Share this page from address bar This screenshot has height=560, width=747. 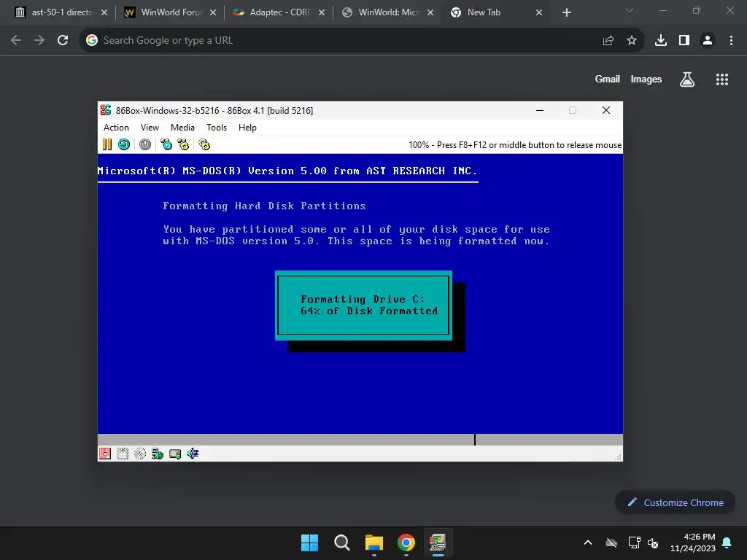(608, 41)
